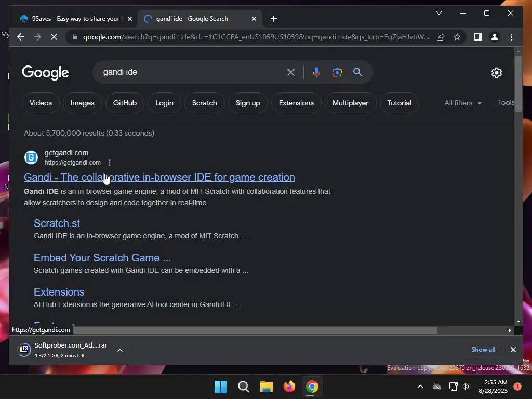
Task: Click the Chrome taskbar icon
Action: (312, 387)
